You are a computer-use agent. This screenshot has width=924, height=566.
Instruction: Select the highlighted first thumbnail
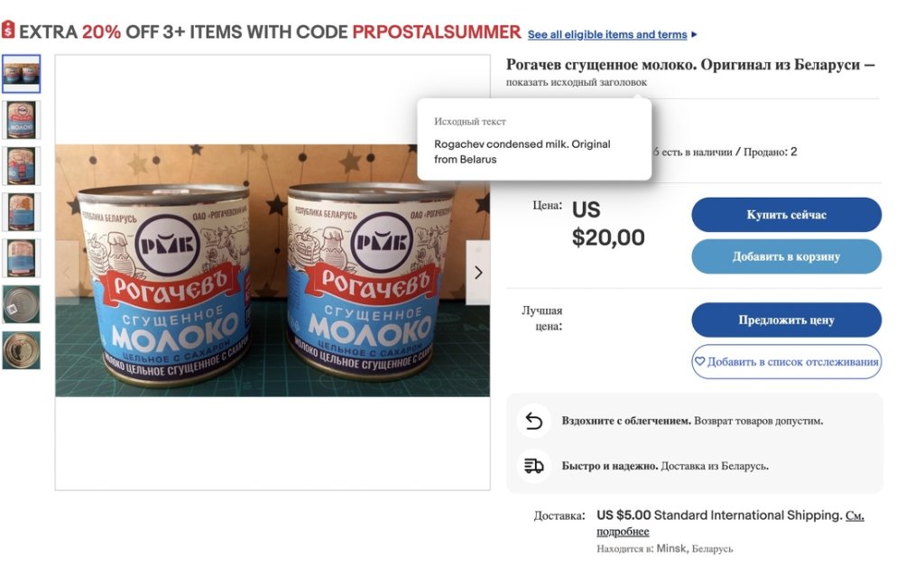[22, 74]
